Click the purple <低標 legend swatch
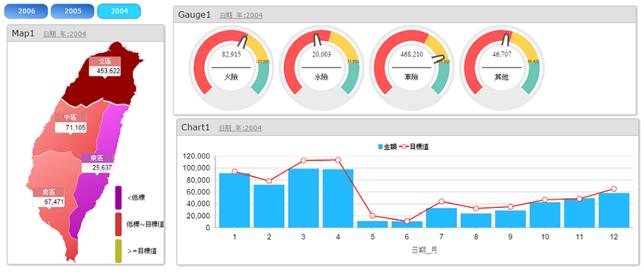This screenshot has height=273, width=644. click(x=118, y=197)
